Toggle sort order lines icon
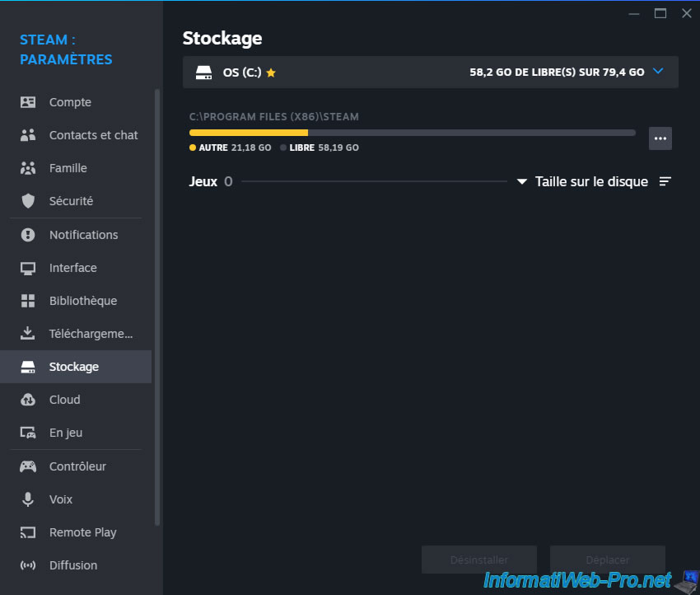This screenshot has width=700, height=595. (665, 181)
